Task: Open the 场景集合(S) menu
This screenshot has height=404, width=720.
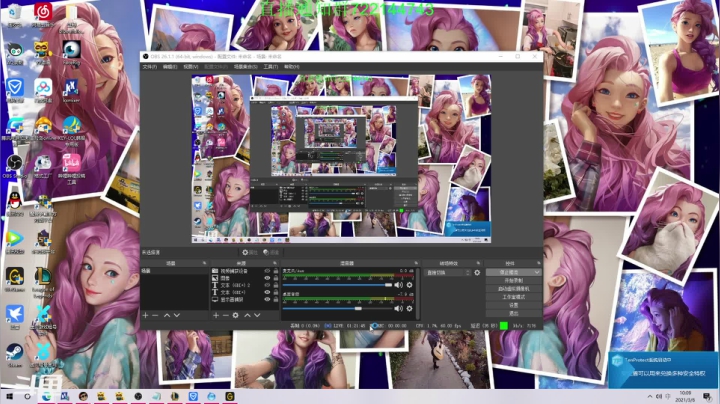Action: [x=246, y=67]
